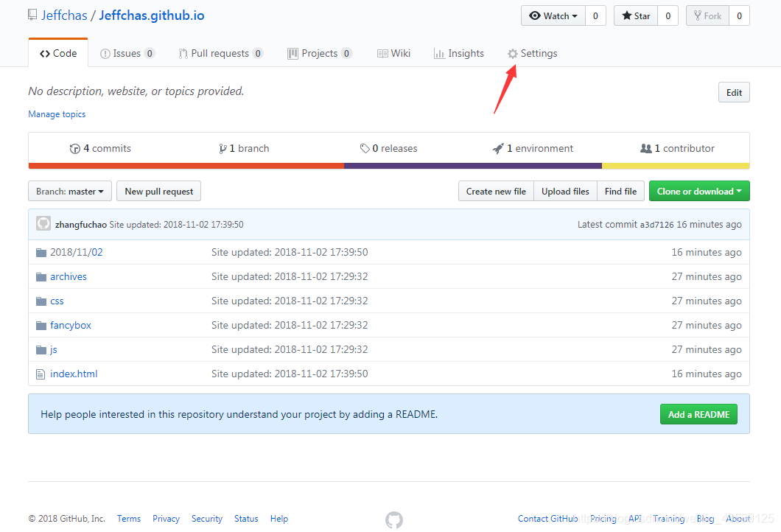781x532 pixels.
Task: Click New pull request button
Action: (x=159, y=192)
